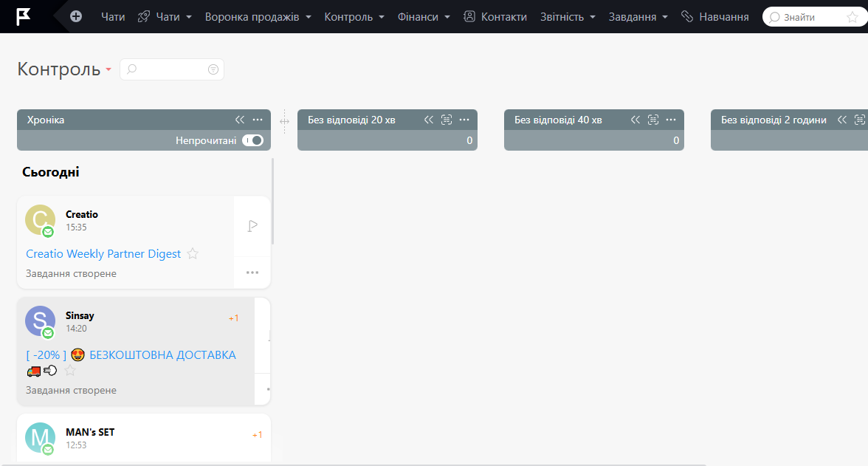Screen dimensions: 868x466
Task: Open three-dots menu on Creatio card
Action: click(252, 273)
